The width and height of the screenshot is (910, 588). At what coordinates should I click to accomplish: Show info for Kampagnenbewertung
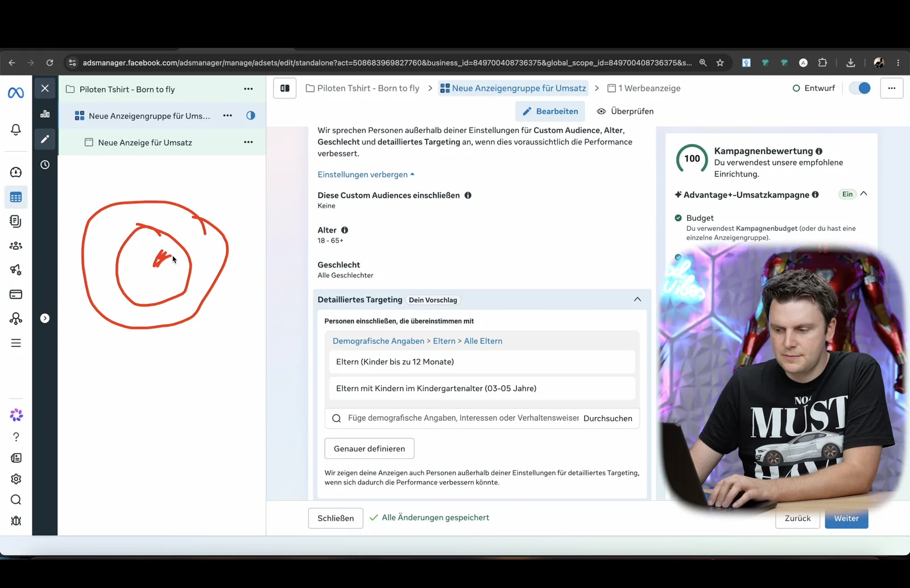pos(819,151)
